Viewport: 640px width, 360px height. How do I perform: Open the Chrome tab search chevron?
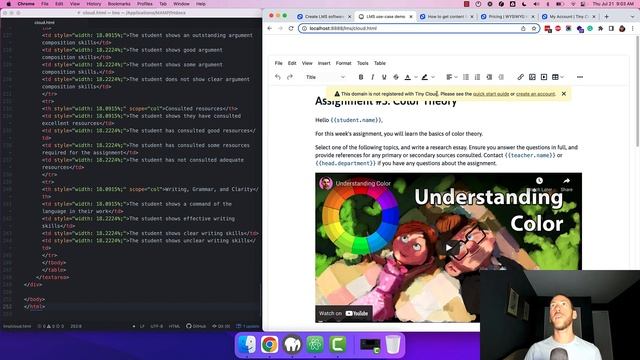pyautogui.click(x=633, y=17)
